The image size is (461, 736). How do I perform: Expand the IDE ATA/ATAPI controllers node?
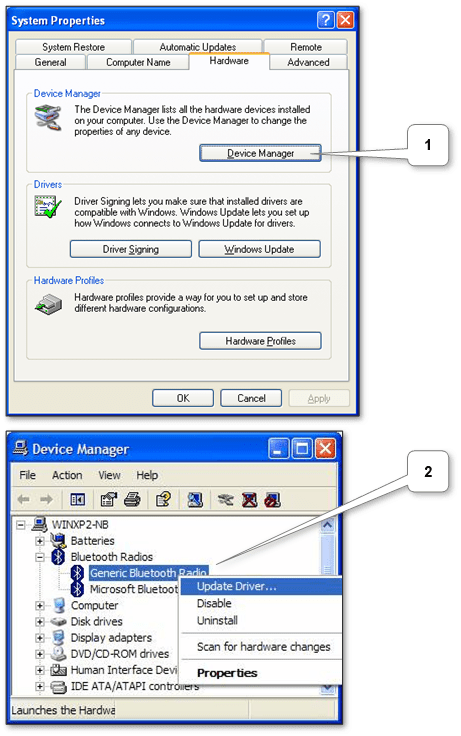[40, 687]
